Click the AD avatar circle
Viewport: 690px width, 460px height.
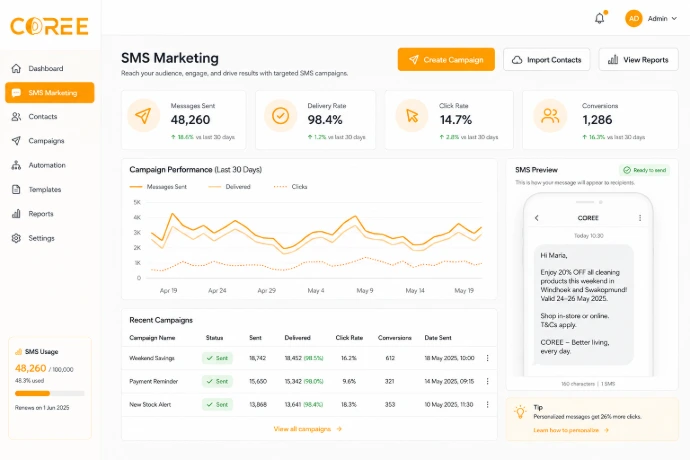[x=634, y=18]
